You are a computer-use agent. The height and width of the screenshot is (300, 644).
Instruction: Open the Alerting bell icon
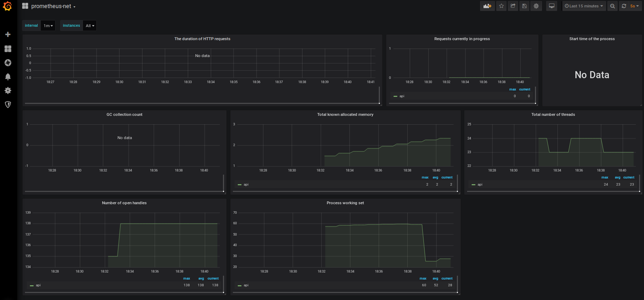click(8, 77)
